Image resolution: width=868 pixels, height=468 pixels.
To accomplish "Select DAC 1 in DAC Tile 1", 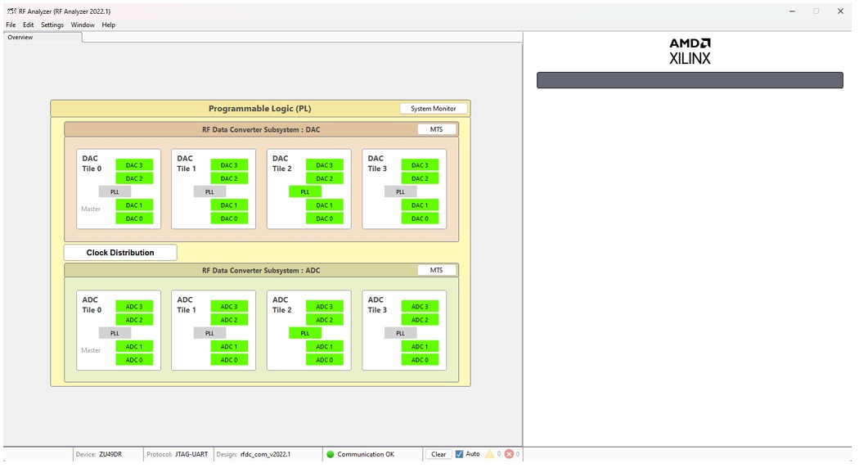I will [229, 205].
